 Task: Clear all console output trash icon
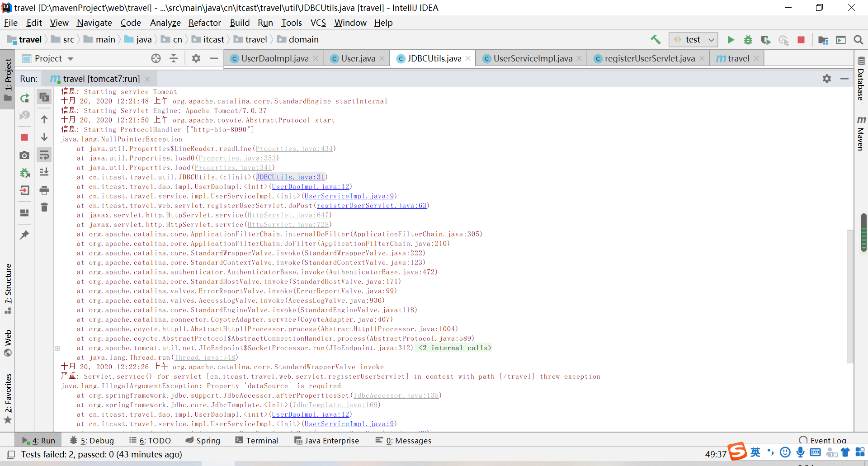[x=44, y=207]
